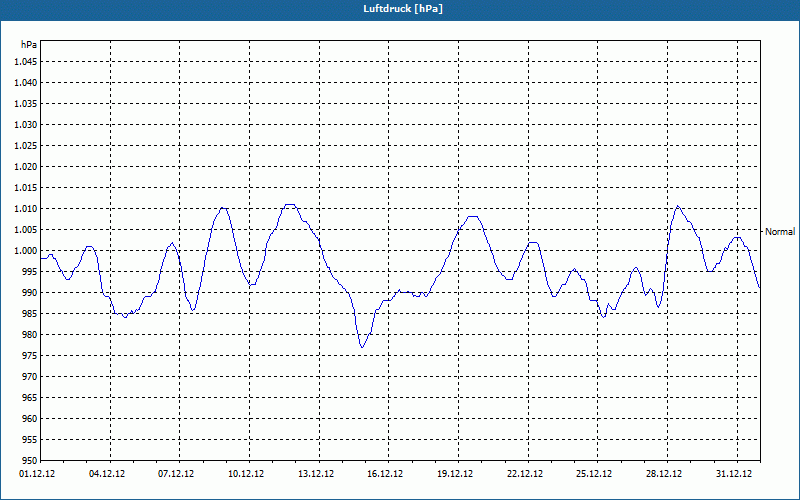This screenshot has height=500, width=800.
Task: Click the Luftdruck [hPa] chart title
Action: point(403,9)
